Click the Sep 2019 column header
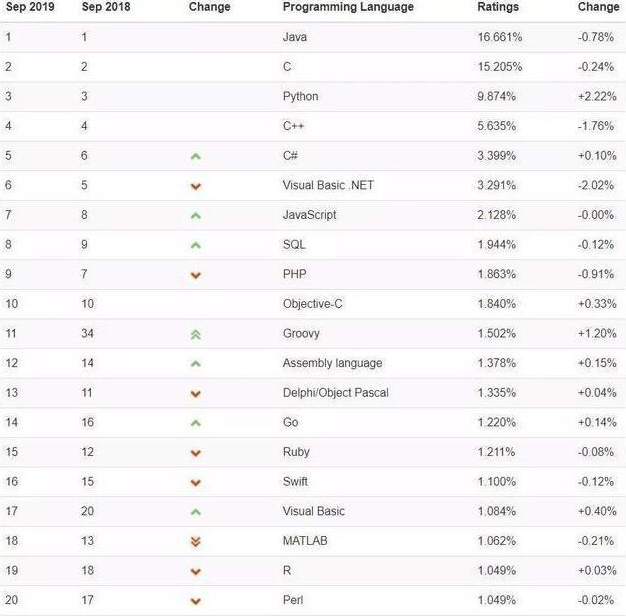 (30, 7)
